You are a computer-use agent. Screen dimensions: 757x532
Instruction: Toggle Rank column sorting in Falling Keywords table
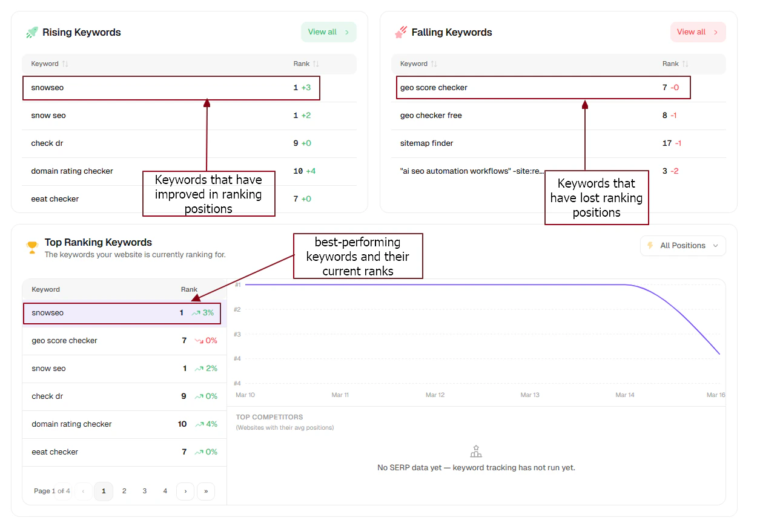click(x=684, y=64)
